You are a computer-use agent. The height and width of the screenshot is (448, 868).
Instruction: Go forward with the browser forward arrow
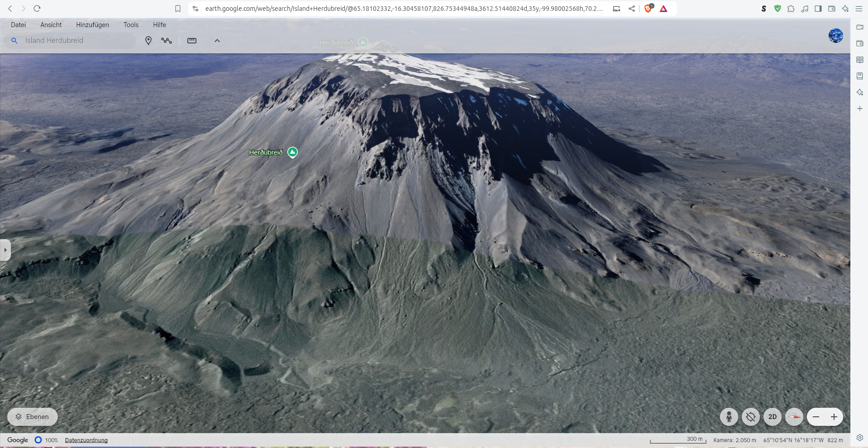click(24, 9)
